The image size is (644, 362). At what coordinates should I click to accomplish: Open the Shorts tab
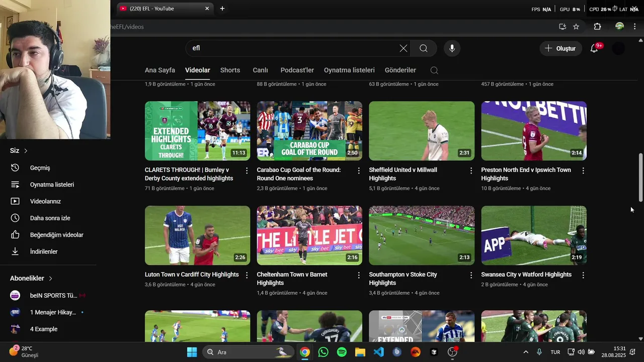click(230, 70)
